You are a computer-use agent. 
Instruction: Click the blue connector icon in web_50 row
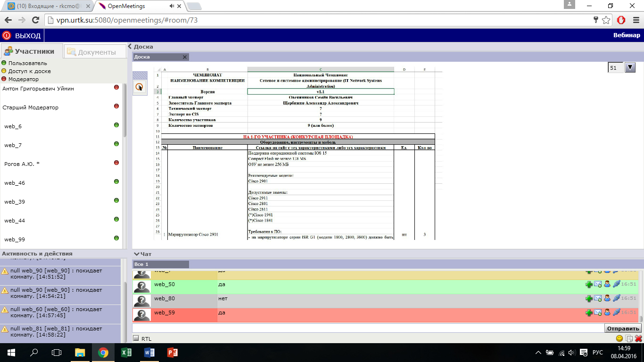point(617,284)
